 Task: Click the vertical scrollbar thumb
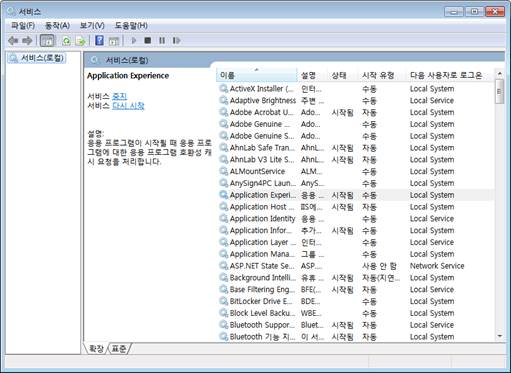pyautogui.click(x=499, y=92)
